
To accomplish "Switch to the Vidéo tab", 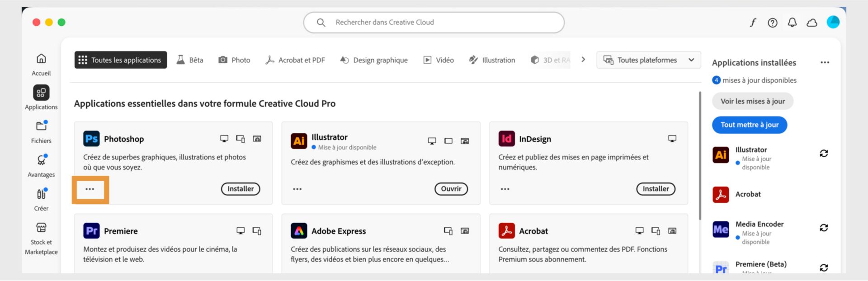I will coord(439,60).
